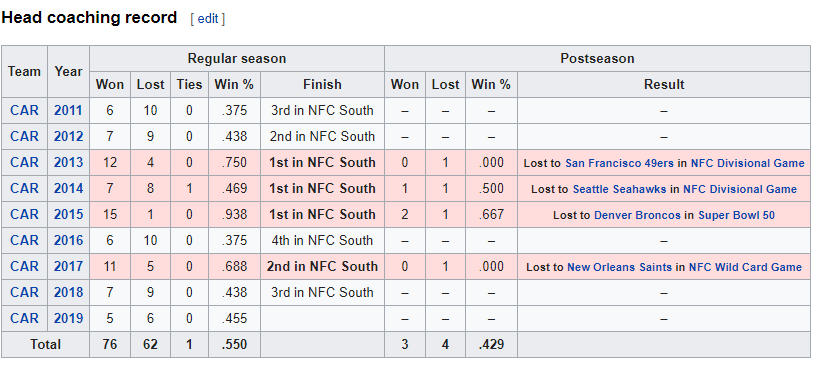Follow the 2014 season year link
823x373 pixels.
(x=68, y=188)
